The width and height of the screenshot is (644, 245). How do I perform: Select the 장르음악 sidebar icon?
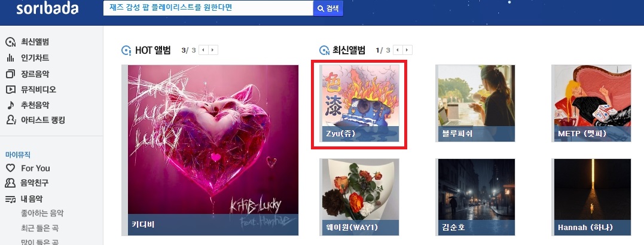pyautogui.click(x=10, y=74)
